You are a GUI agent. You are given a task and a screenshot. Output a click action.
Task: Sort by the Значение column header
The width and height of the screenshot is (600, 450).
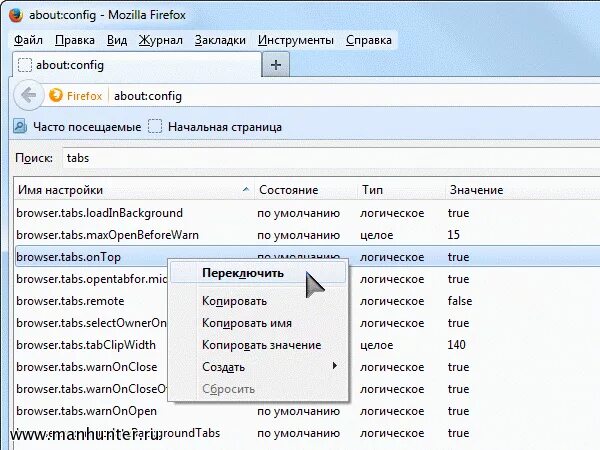523,190
